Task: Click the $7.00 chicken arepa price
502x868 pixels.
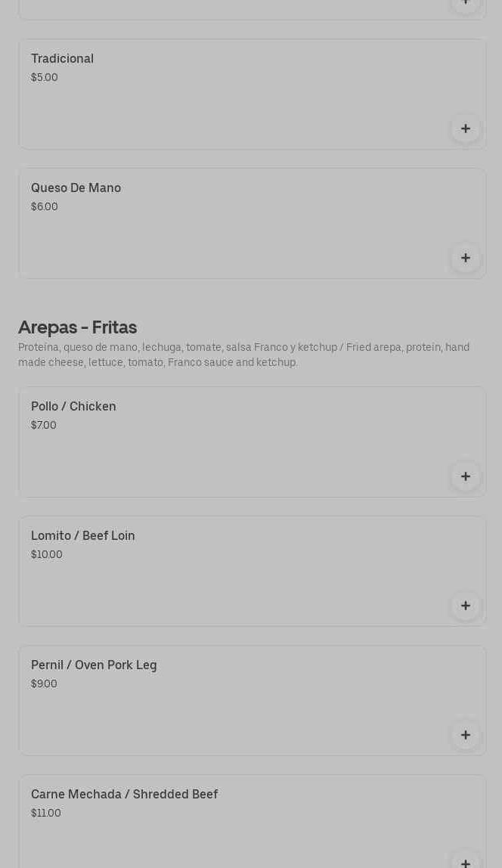Action: [44, 426]
